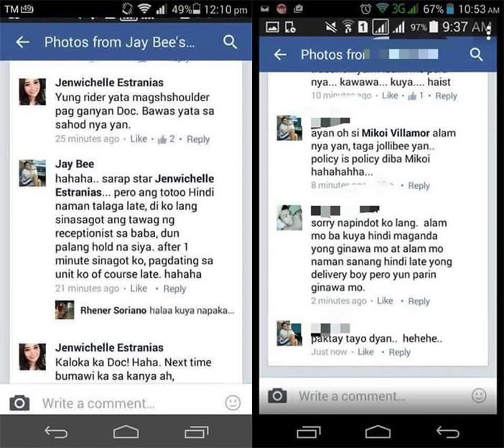Open the emoji smiley in the left comment bar
This screenshot has height=448, width=504.
coord(233,403)
